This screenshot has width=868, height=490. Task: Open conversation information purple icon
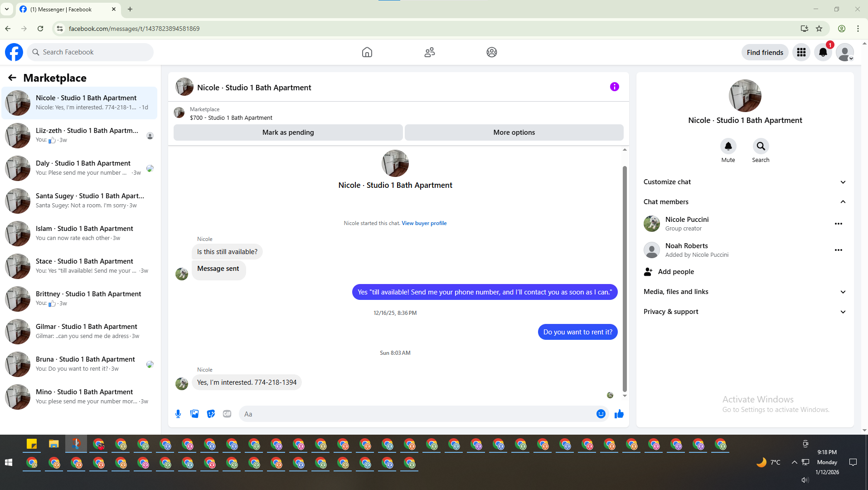tap(615, 87)
